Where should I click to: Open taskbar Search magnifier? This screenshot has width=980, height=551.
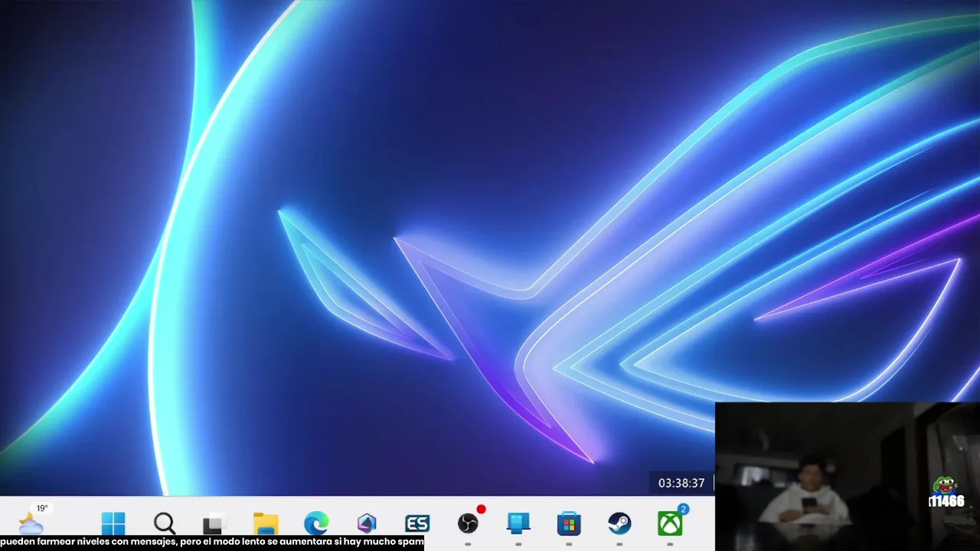[x=164, y=523]
